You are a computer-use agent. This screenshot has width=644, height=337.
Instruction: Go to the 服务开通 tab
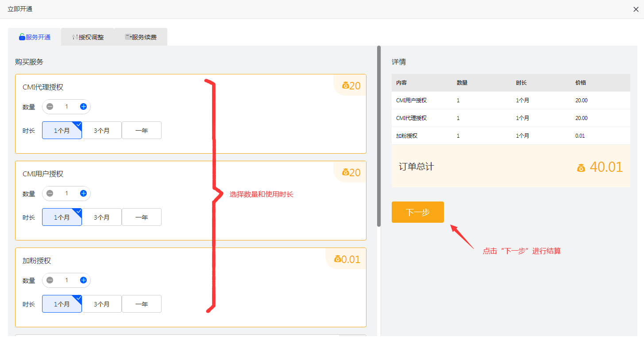point(35,37)
